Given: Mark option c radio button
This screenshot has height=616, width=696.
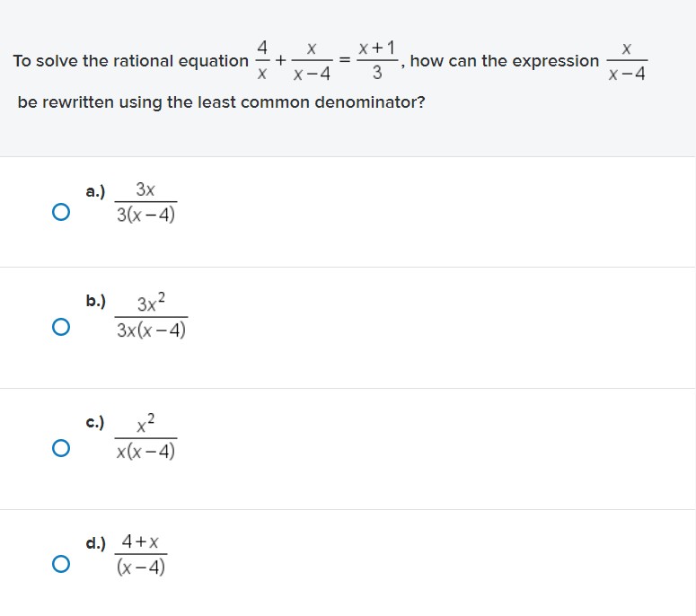Looking at the screenshot, I should [x=61, y=448].
